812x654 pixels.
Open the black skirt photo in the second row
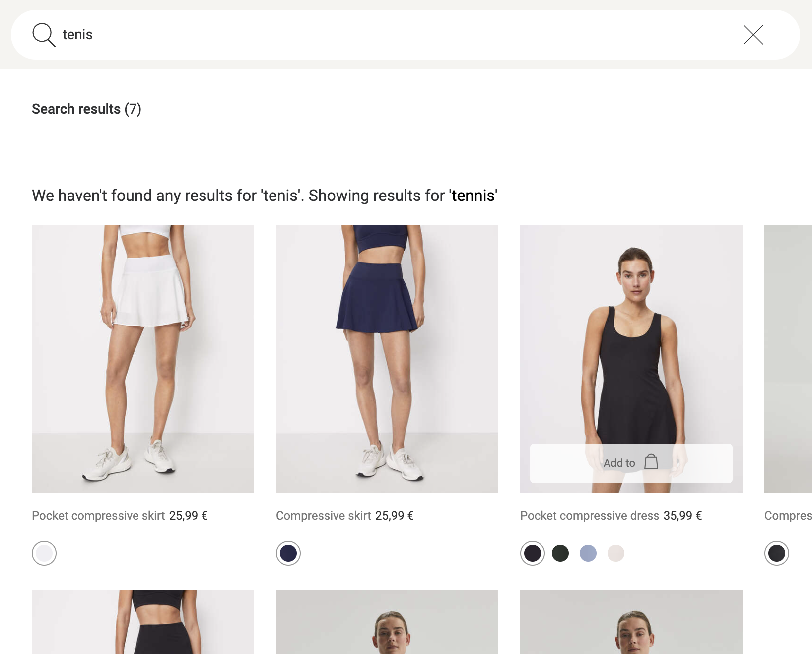143,622
